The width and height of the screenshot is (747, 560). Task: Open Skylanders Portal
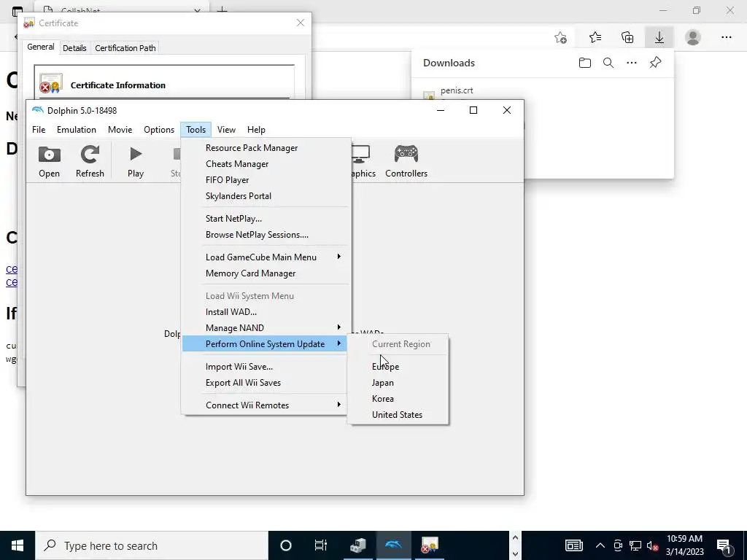click(266, 196)
